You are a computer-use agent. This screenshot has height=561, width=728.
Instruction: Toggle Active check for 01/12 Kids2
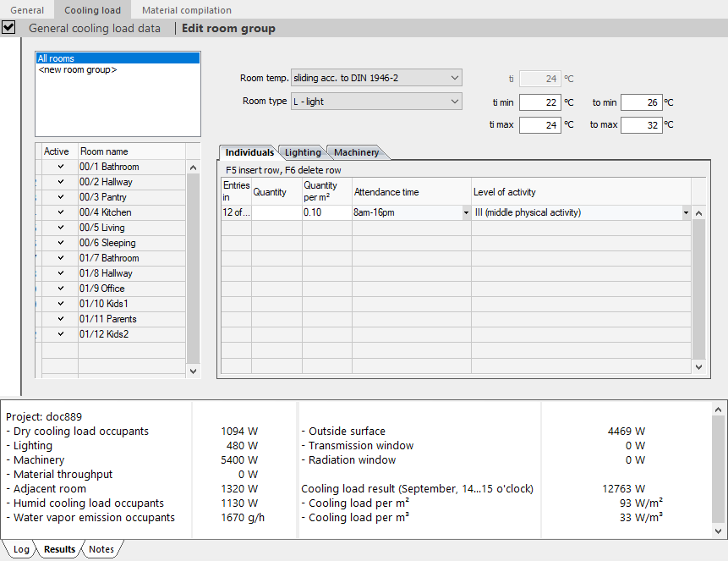[x=60, y=333]
